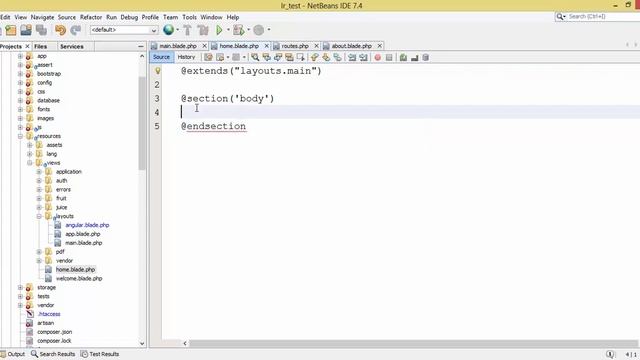Select welcome.blade.php in project tree
Image resolution: width=640 pixels, height=360 pixels.
(79, 279)
